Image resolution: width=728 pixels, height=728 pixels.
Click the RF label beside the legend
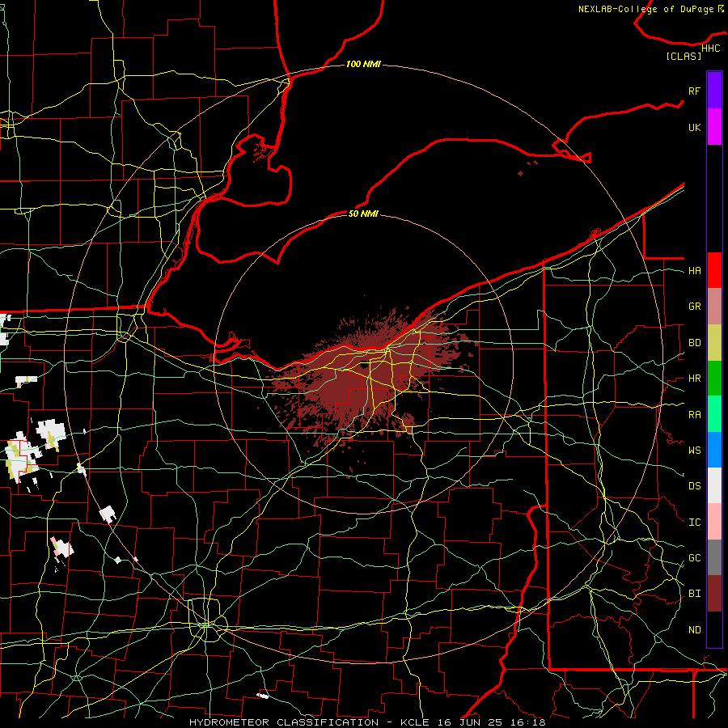(x=694, y=91)
